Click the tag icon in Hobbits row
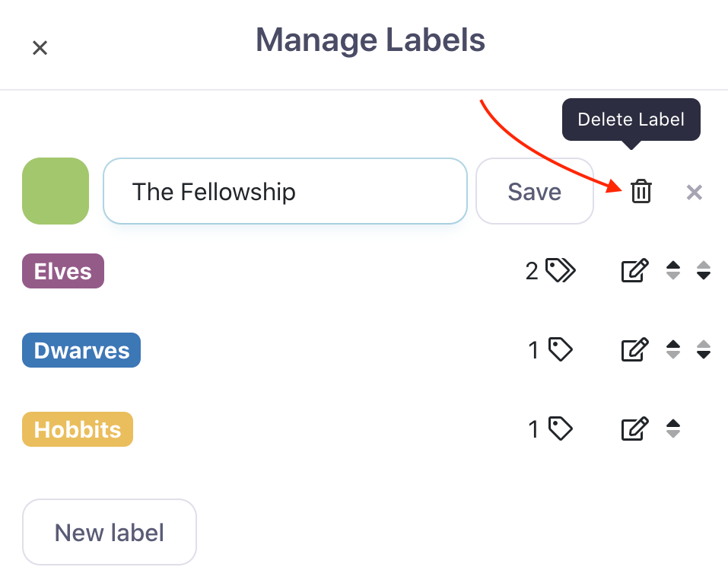 click(561, 429)
